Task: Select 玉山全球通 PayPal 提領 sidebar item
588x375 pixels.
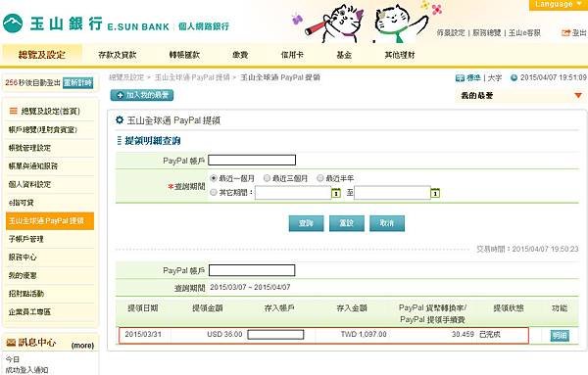Action: tap(50, 220)
